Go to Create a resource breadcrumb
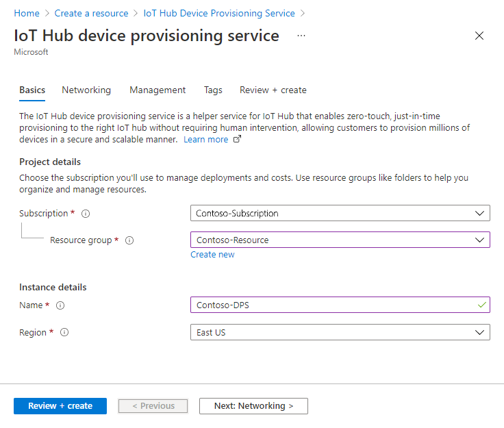 click(x=91, y=13)
